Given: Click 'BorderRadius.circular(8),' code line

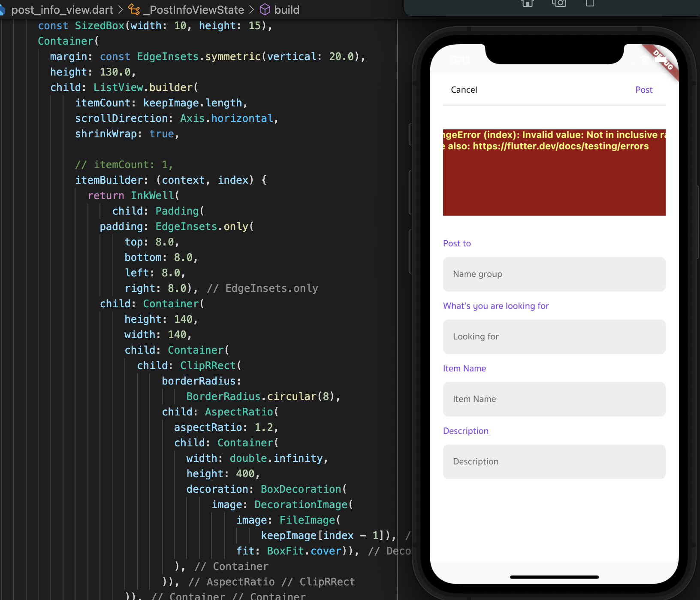Looking at the screenshot, I should click(263, 397).
